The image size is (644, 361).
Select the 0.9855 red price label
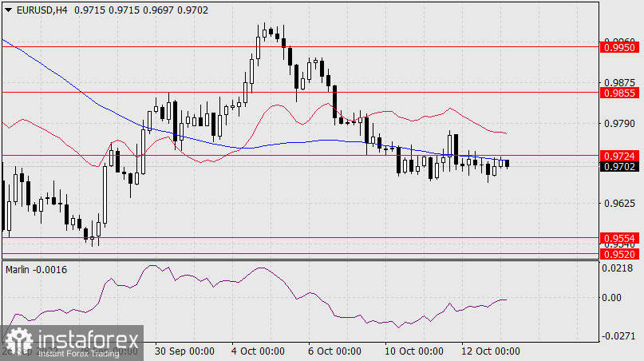620,93
